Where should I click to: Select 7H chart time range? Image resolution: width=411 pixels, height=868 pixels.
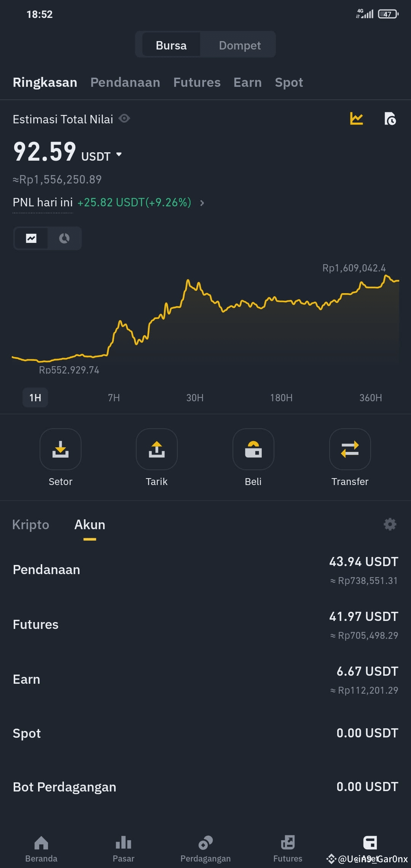[114, 398]
